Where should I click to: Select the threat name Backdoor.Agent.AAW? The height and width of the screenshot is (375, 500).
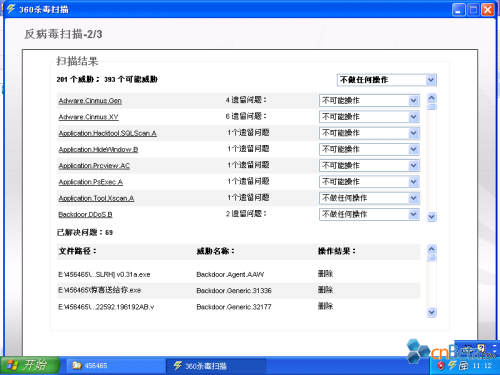230,275
